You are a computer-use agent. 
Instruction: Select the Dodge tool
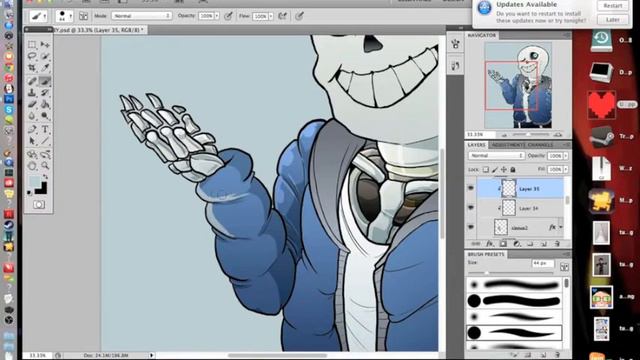tap(45, 116)
